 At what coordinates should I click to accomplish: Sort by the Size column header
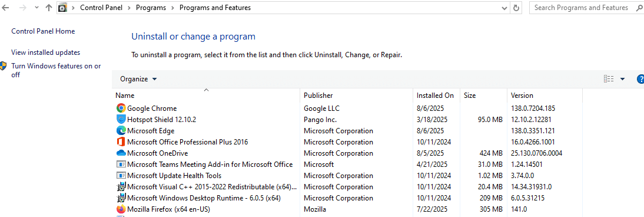point(483,95)
